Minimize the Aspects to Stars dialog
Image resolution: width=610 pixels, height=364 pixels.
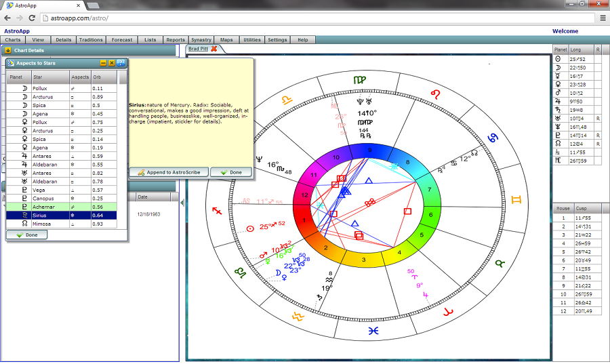104,63
